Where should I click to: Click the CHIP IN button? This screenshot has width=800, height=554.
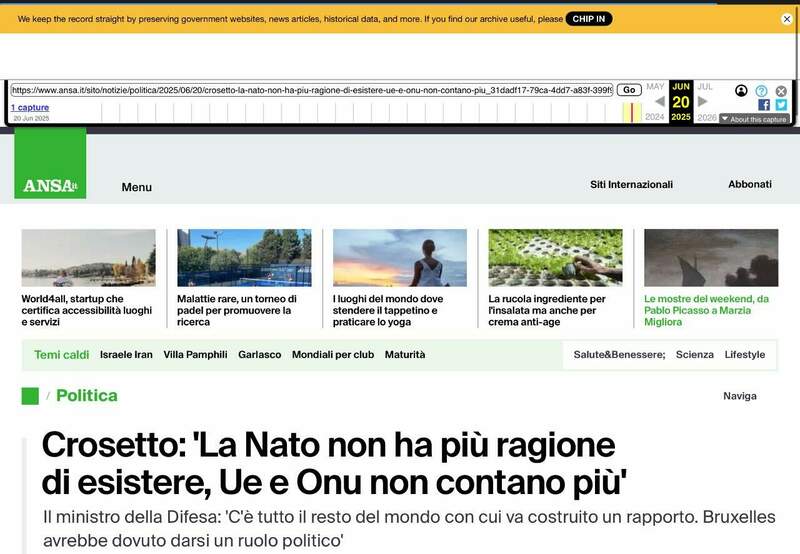click(589, 19)
